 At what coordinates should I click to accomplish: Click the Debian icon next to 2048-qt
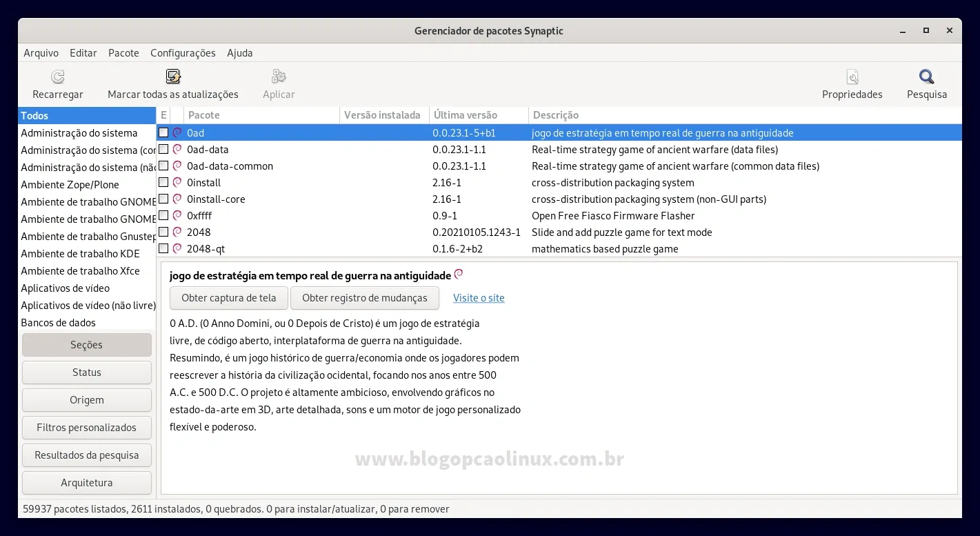click(x=177, y=248)
